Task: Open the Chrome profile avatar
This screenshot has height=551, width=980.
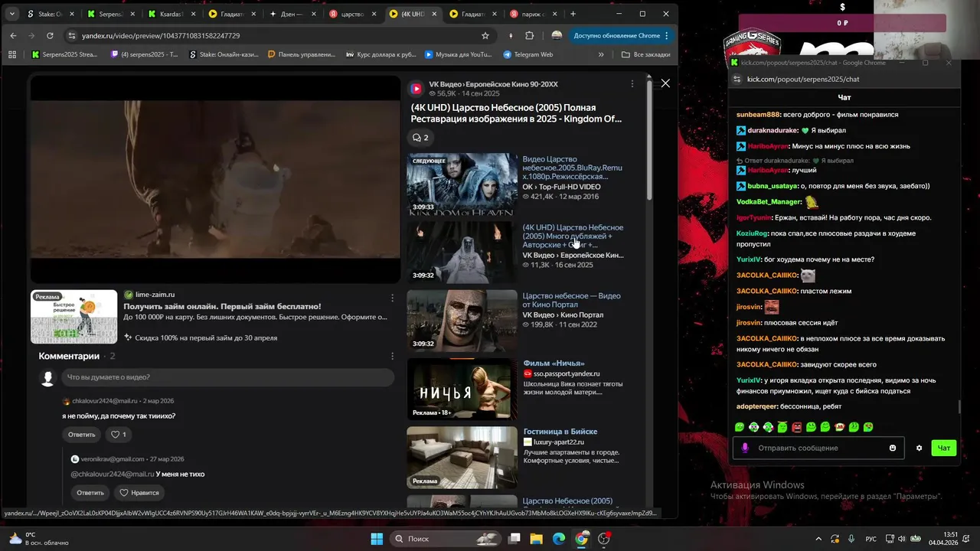Action: click(x=557, y=35)
